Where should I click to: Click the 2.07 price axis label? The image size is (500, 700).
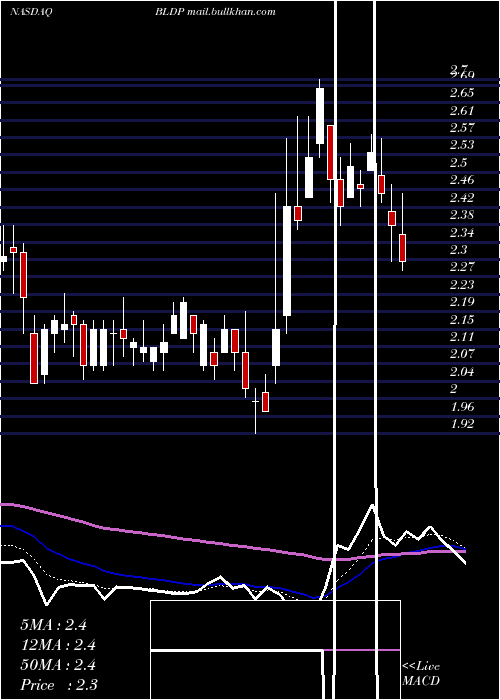[x=462, y=354]
